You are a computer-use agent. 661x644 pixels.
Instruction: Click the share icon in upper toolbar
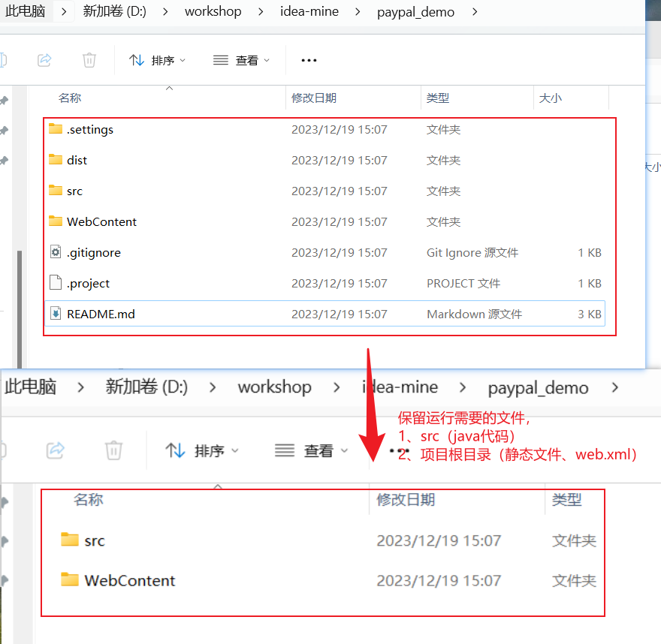click(44, 60)
